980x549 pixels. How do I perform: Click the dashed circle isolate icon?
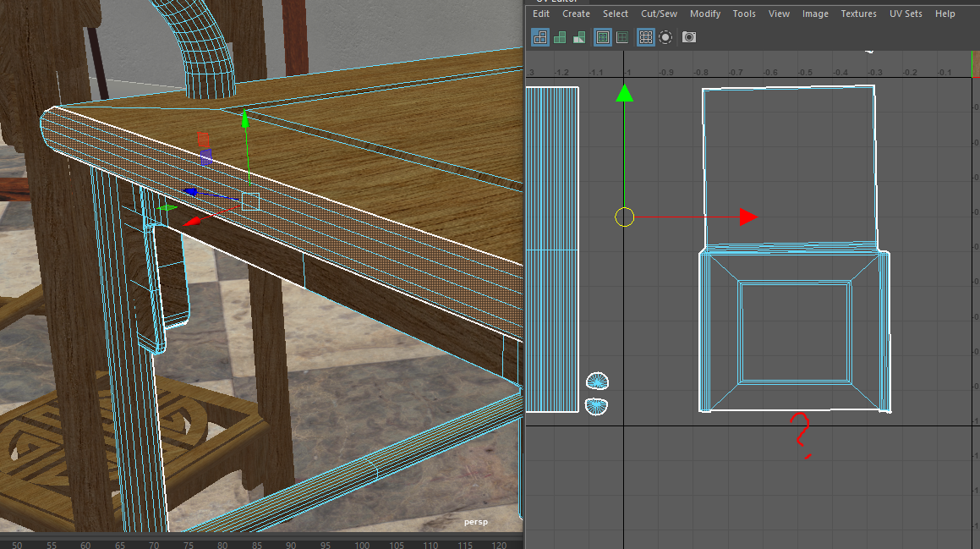(x=665, y=37)
